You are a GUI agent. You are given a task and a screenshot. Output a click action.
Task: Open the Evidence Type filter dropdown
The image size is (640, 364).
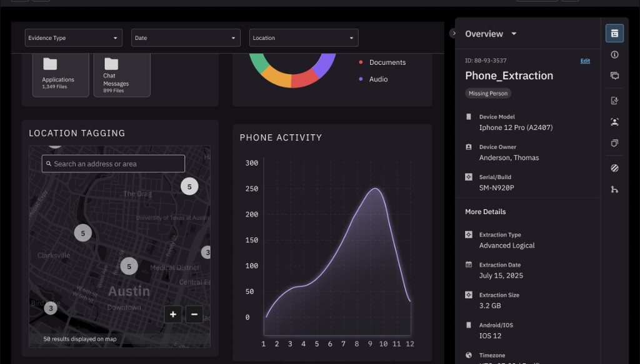click(x=73, y=37)
